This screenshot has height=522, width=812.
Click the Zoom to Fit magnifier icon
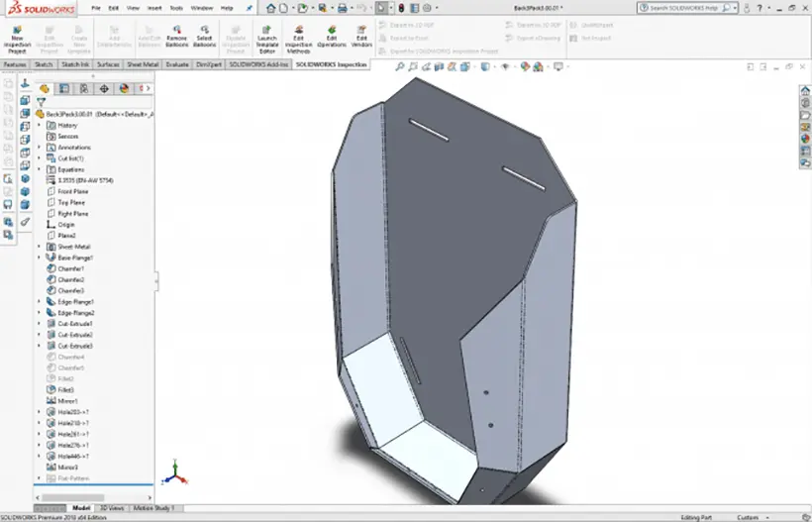(400, 66)
